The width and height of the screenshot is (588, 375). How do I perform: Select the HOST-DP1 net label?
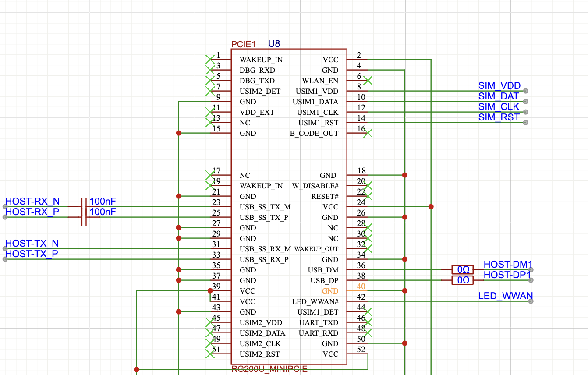pos(507,275)
